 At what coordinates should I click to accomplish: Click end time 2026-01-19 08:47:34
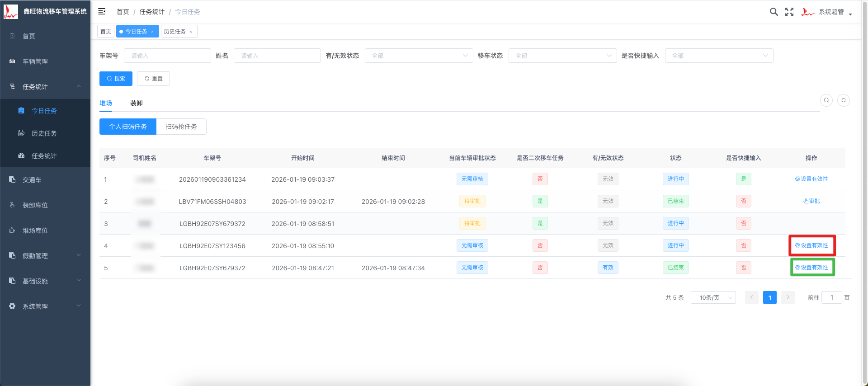393,268
